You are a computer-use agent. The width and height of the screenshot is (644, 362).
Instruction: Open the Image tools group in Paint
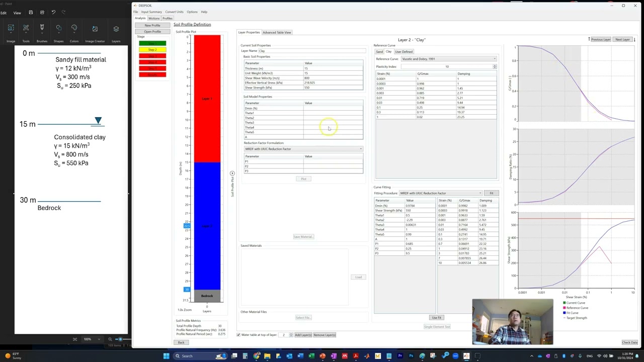(x=11, y=32)
